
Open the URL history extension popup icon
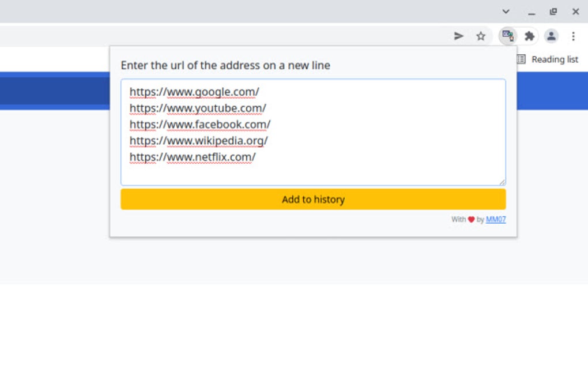(x=508, y=36)
